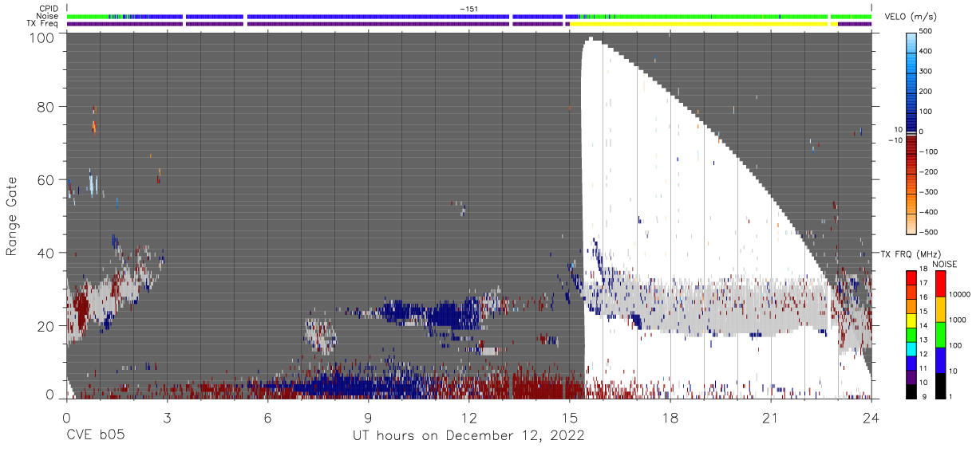
Task: Click the 300 tick on velocity colorbar
Action: (x=925, y=72)
